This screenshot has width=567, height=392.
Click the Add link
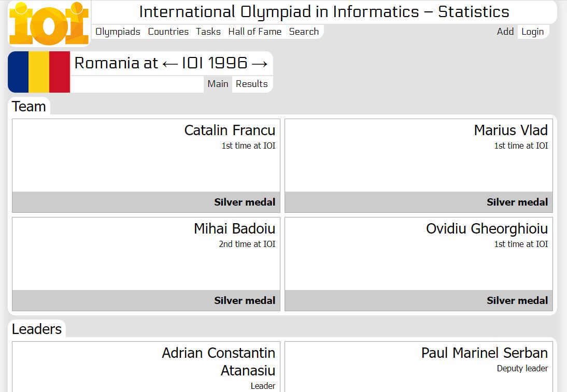click(x=505, y=32)
